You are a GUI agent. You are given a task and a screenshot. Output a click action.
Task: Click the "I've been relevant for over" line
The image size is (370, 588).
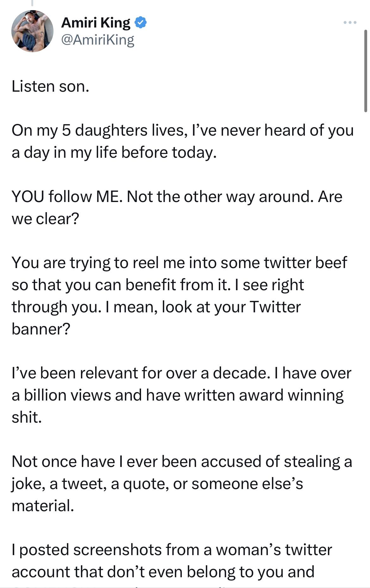pos(181,373)
